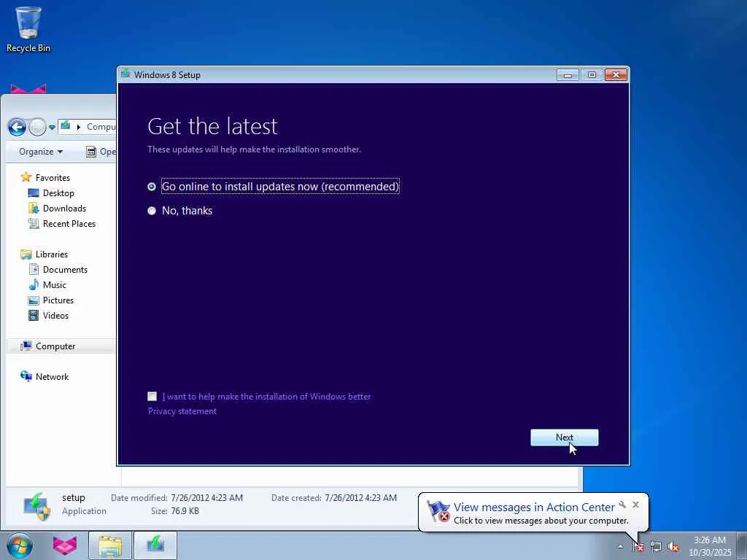
Task: Select Go online to install updates radio button
Action: [x=152, y=187]
